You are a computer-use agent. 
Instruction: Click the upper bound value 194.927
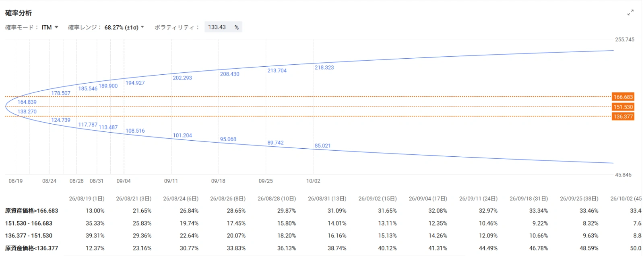pos(135,83)
